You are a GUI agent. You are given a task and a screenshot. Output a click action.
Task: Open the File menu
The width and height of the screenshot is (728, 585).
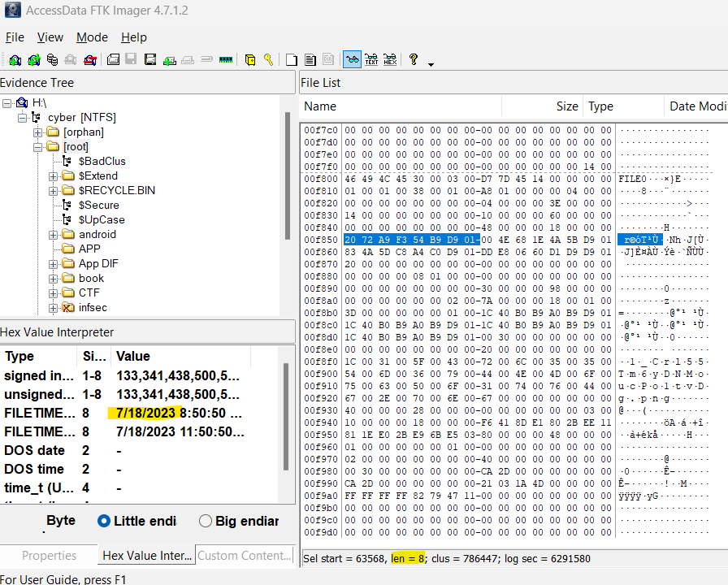(15, 37)
